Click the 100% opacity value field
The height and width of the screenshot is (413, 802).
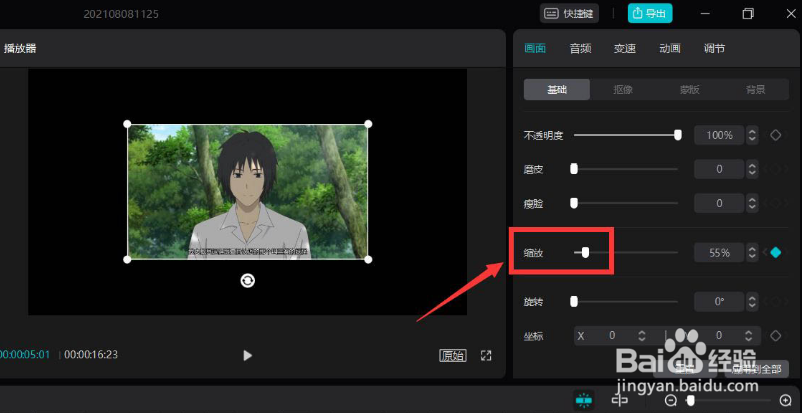[x=719, y=135]
